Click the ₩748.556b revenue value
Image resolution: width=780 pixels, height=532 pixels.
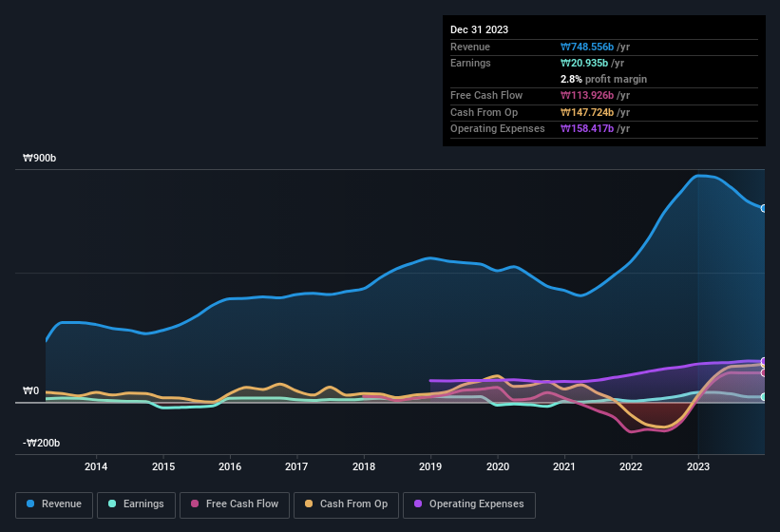[x=587, y=47]
